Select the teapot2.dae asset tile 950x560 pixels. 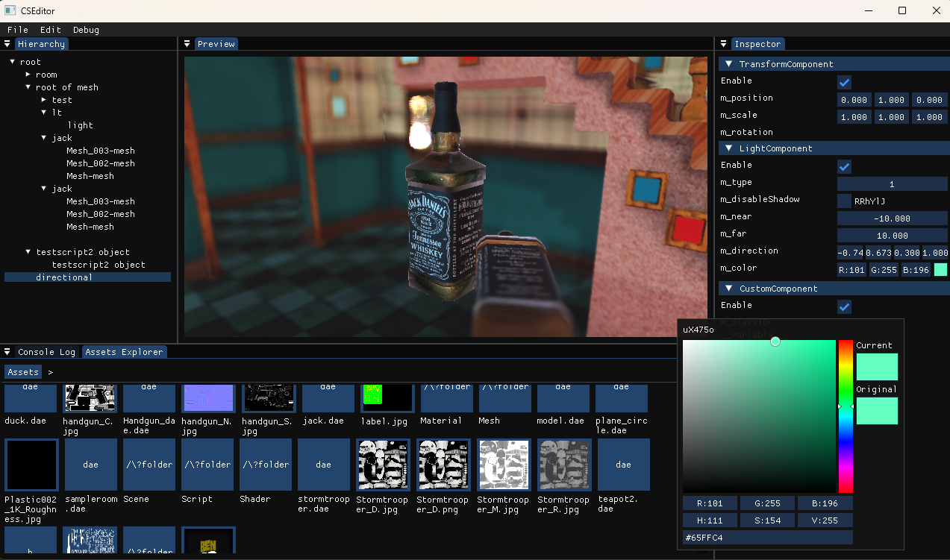[624, 465]
